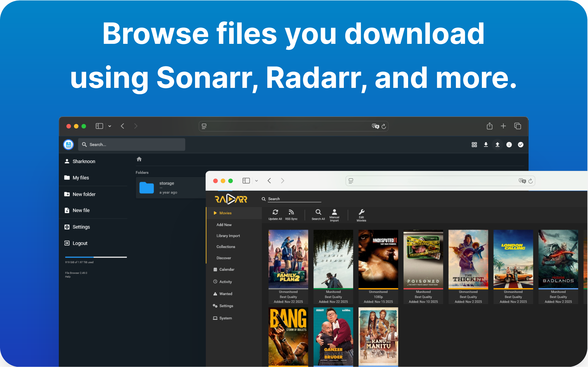Expand sidebar dropdown chevron in dark Safari

pyautogui.click(x=110, y=126)
